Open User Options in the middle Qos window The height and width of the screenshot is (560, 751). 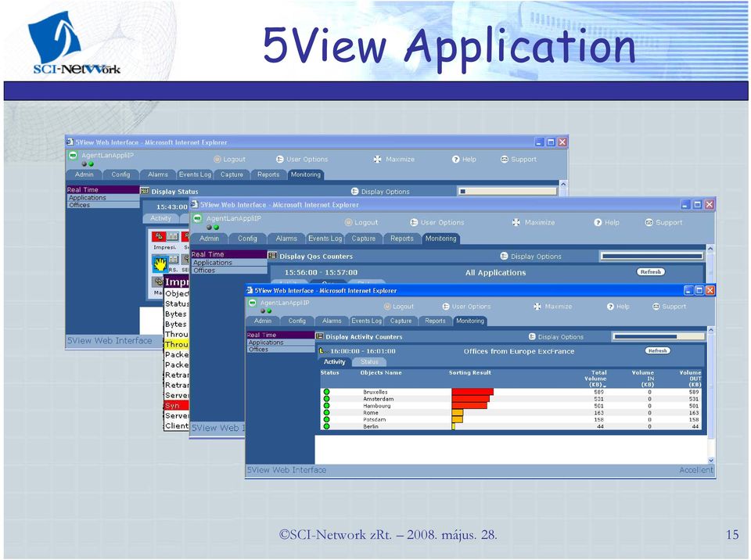coord(437,223)
